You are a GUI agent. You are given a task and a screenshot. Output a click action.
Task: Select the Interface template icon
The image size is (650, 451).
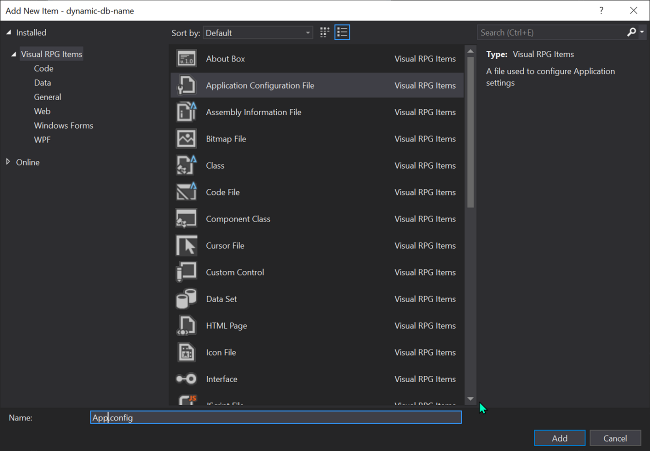coord(186,379)
